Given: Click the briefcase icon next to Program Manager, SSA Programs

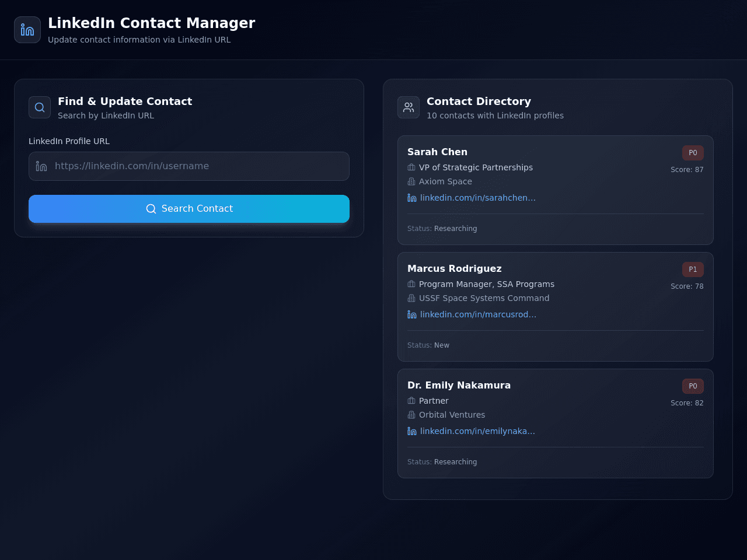Looking at the screenshot, I should coord(411,284).
